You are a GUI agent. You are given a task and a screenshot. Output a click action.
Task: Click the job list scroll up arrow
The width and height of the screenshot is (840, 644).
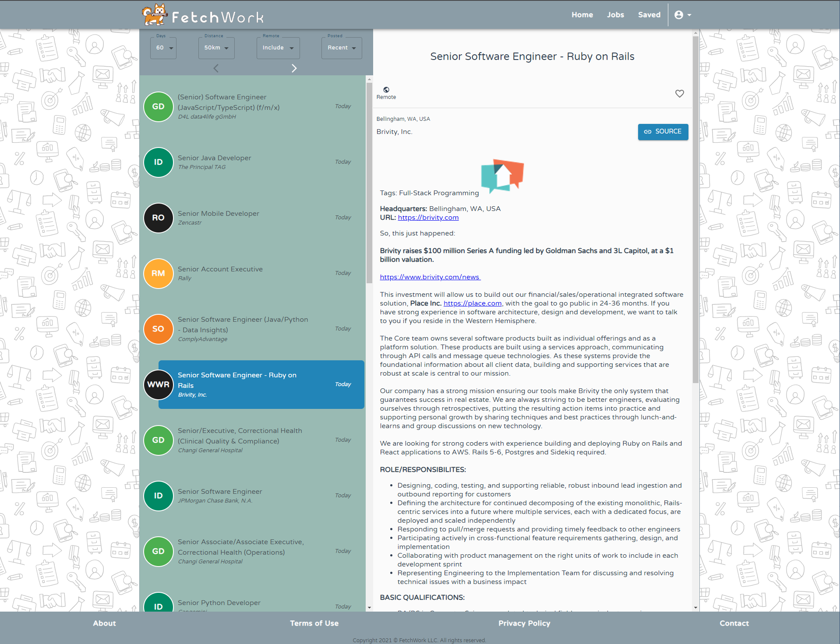coord(369,79)
